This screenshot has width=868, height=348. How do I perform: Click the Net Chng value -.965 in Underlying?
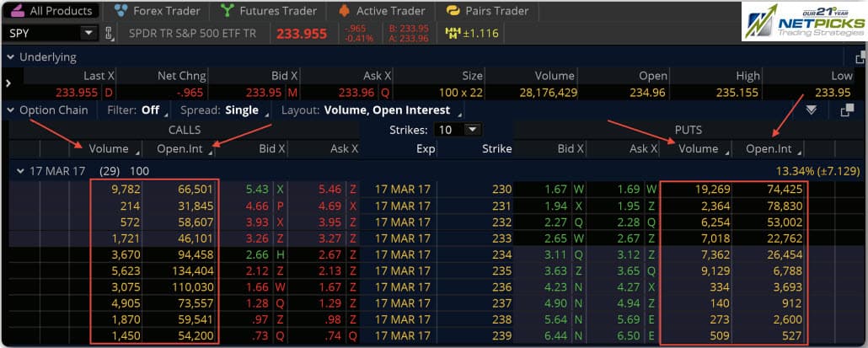(x=189, y=93)
